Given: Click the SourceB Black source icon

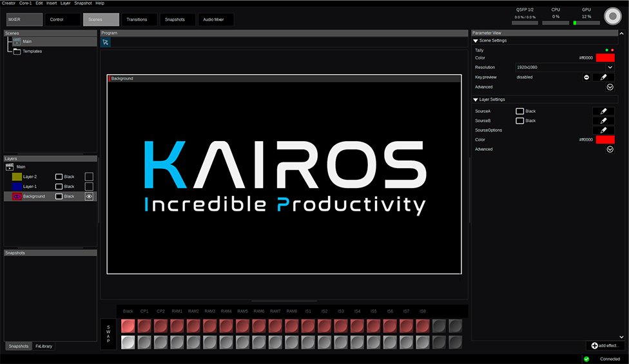Looking at the screenshot, I should [x=520, y=120].
